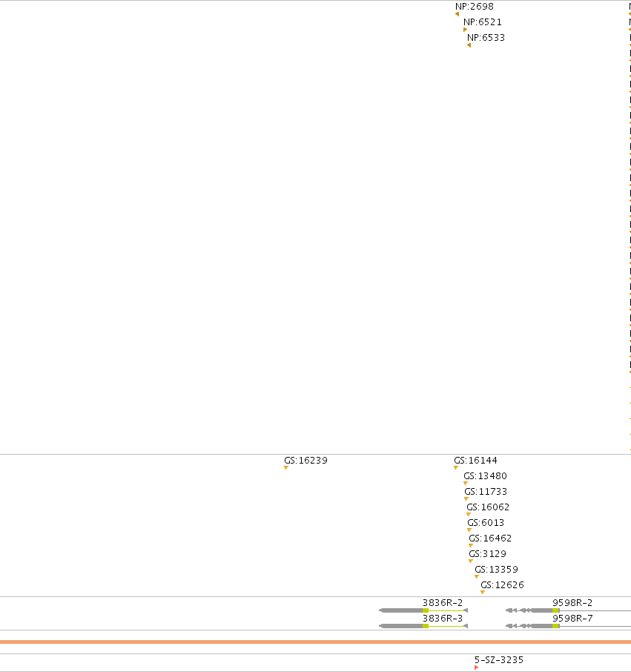
Task: Select the GS:16062 triangle
Action: point(469,514)
